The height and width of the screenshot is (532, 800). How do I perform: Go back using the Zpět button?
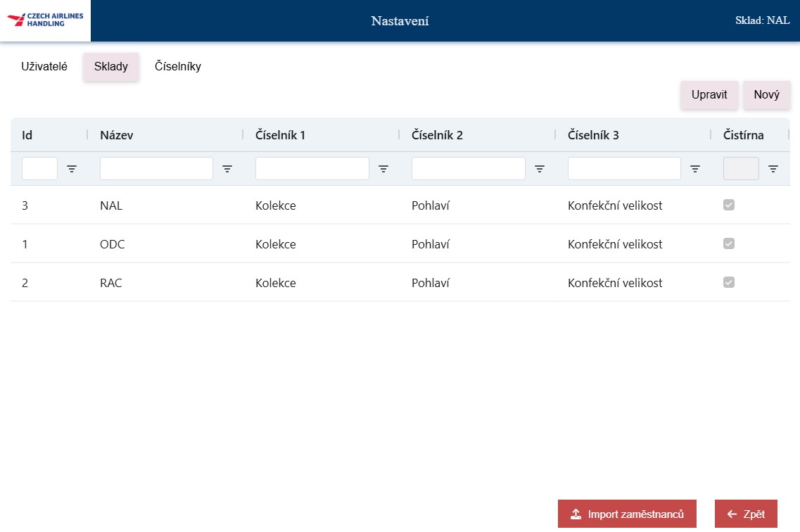coord(746,514)
